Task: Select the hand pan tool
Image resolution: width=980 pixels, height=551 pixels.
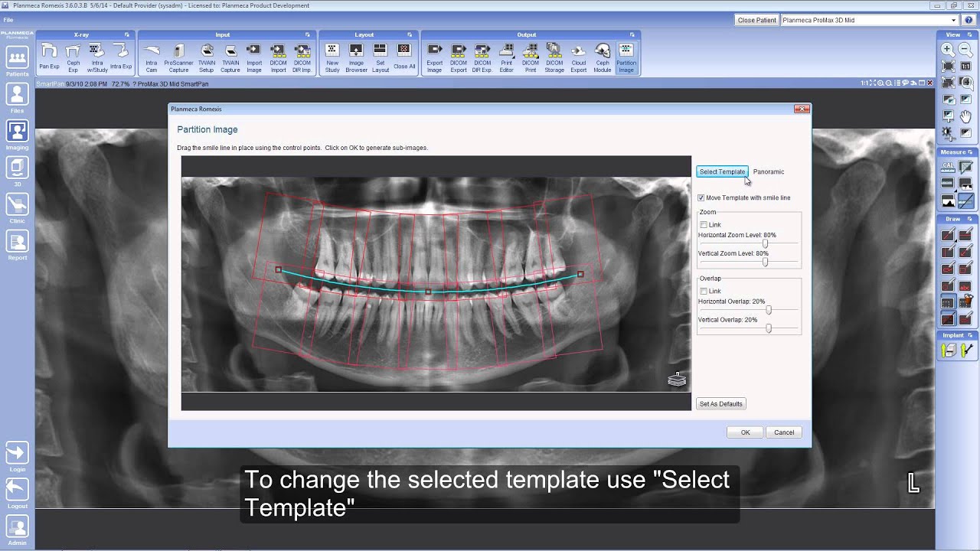Action: 965,116
